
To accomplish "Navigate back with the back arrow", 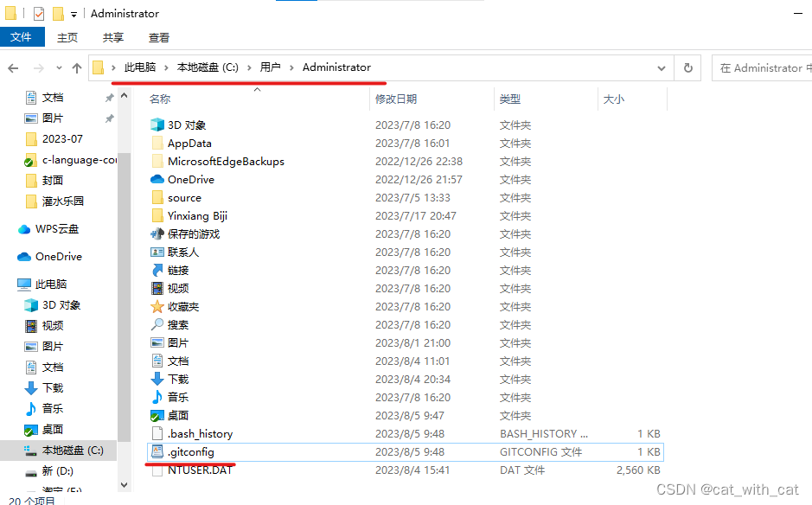I will tap(14, 67).
